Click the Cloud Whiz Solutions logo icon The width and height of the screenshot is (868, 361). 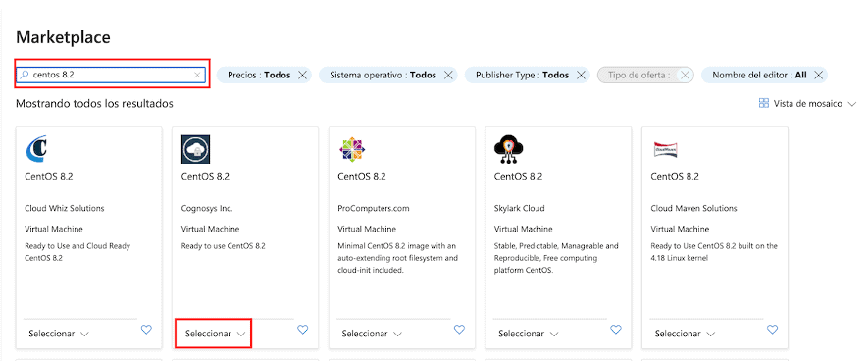pos(36,149)
